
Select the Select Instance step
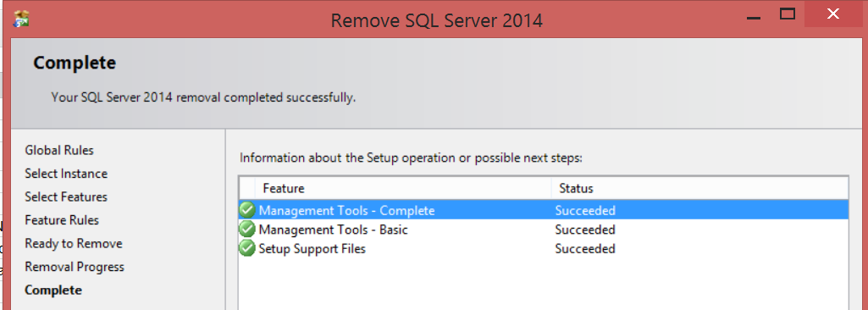pos(66,174)
